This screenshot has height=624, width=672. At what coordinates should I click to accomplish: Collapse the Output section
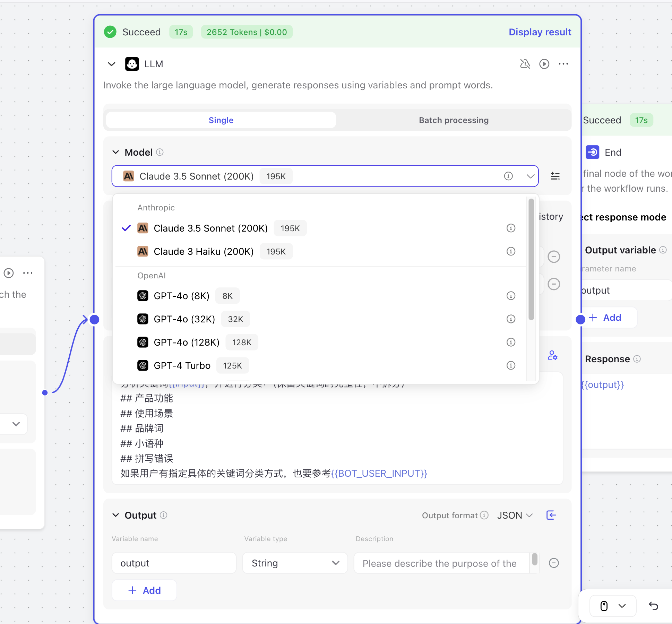point(116,515)
